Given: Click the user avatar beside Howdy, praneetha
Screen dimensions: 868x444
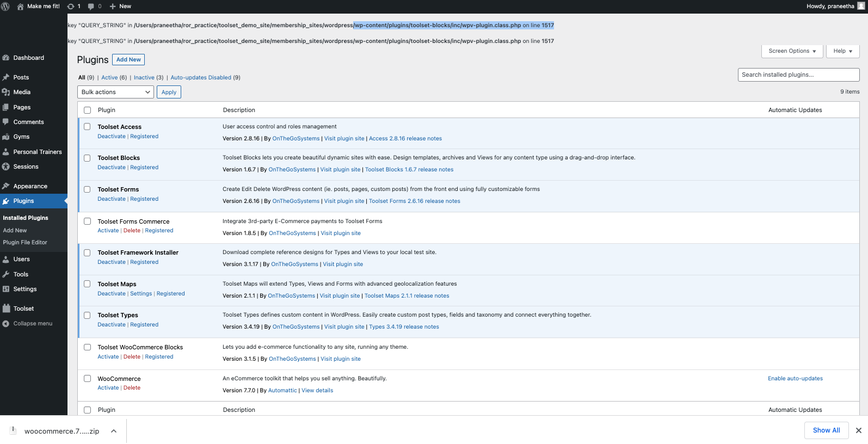Looking at the screenshot, I should click(861, 6).
